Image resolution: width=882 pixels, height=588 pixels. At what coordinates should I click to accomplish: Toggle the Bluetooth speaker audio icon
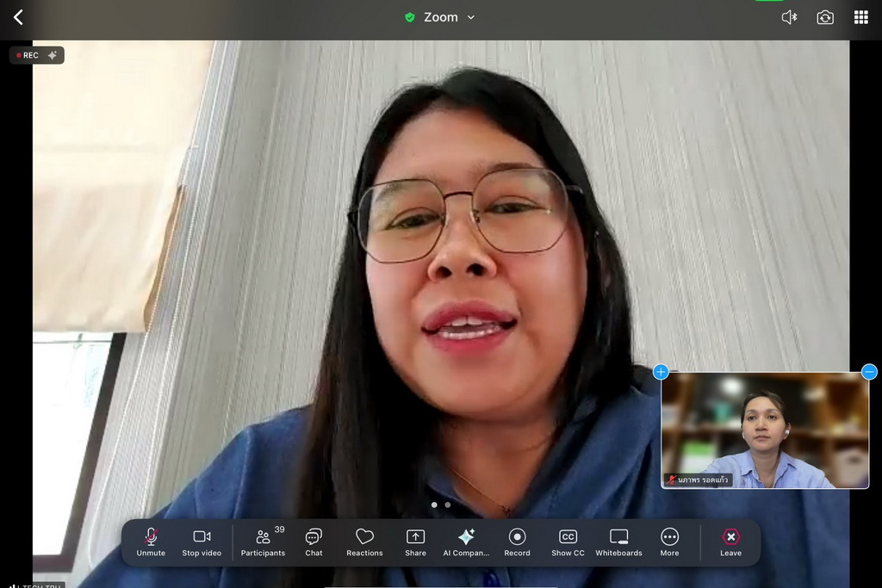(789, 17)
